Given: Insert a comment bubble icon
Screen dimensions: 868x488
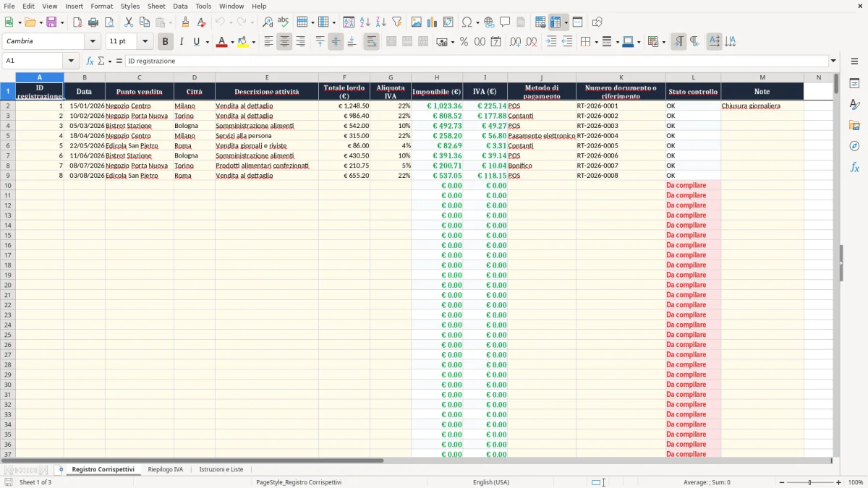Looking at the screenshot, I should [x=505, y=22].
